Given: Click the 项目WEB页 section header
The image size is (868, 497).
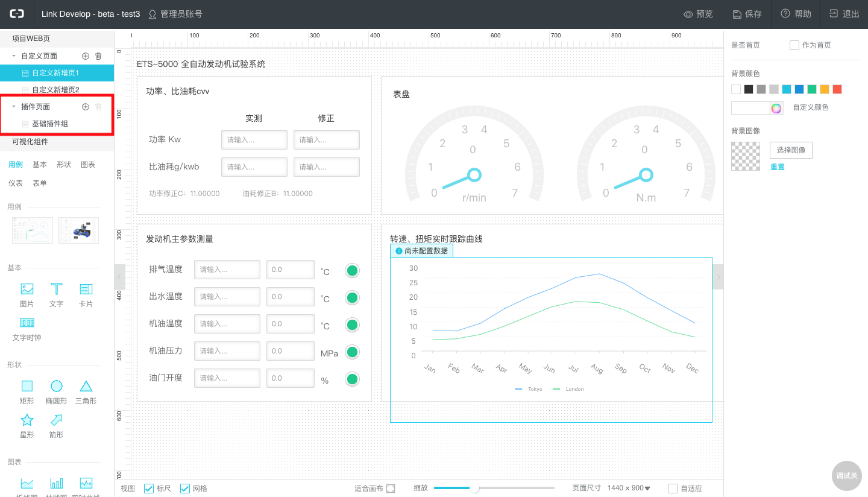Looking at the screenshot, I should pyautogui.click(x=57, y=39).
